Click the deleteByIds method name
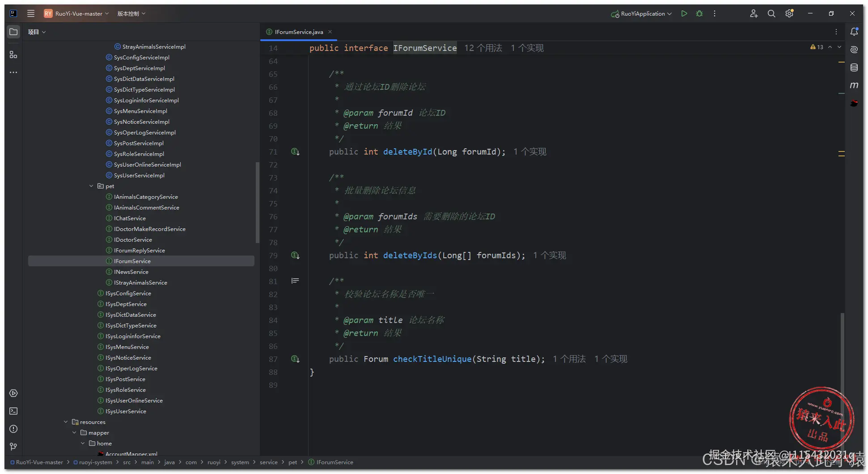This screenshot has height=474, width=868. pyautogui.click(x=410, y=256)
